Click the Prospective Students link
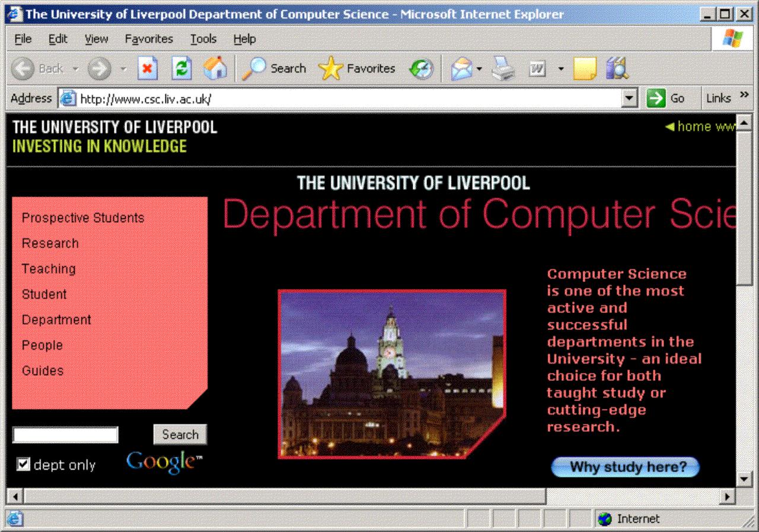Viewport: 759px width, 532px height. [x=83, y=218]
